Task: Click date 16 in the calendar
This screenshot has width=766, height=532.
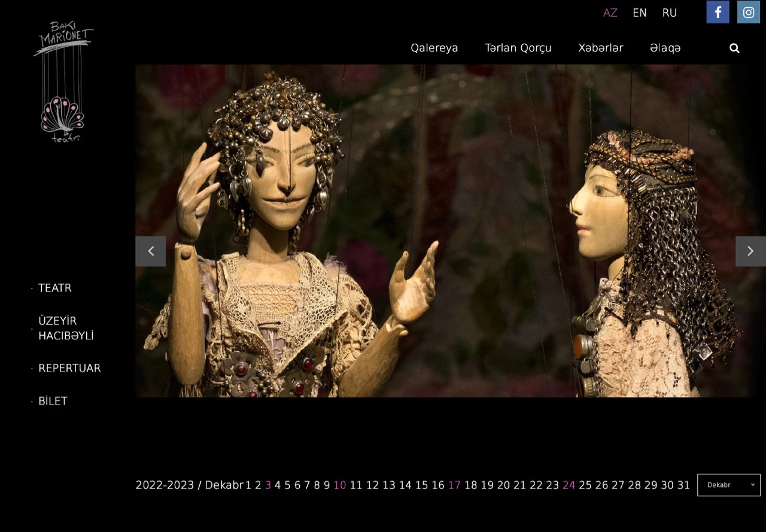Action: coord(438,485)
